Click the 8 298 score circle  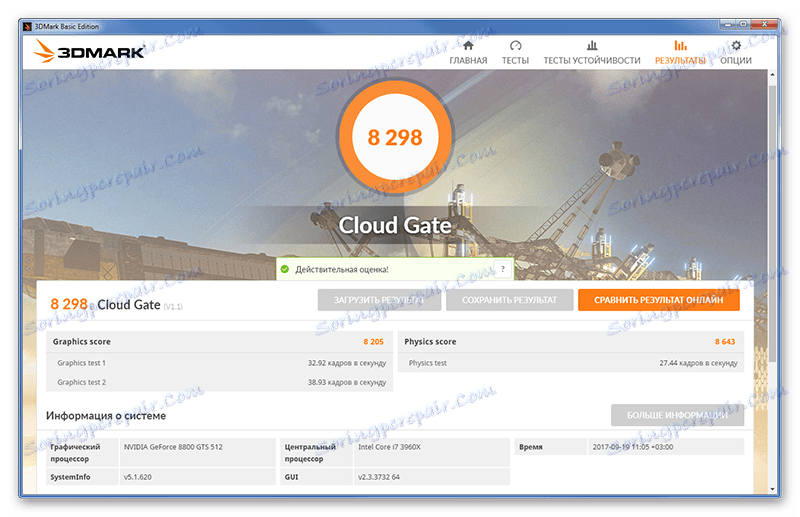[x=395, y=137]
